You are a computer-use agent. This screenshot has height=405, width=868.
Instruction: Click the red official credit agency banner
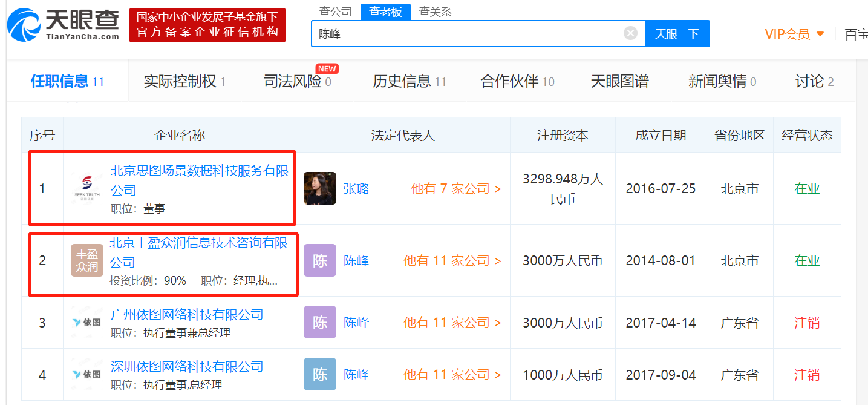[x=207, y=25]
